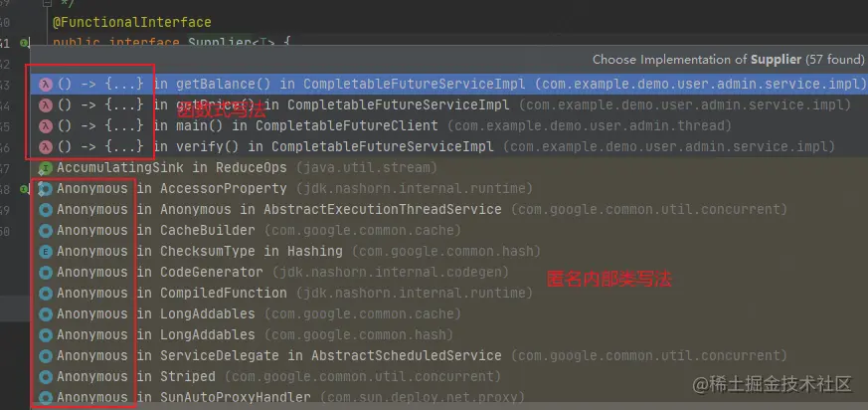The width and height of the screenshot is (868, 410).
Task: Select lambda implementation in getPrice()
Action: (448, 104)
